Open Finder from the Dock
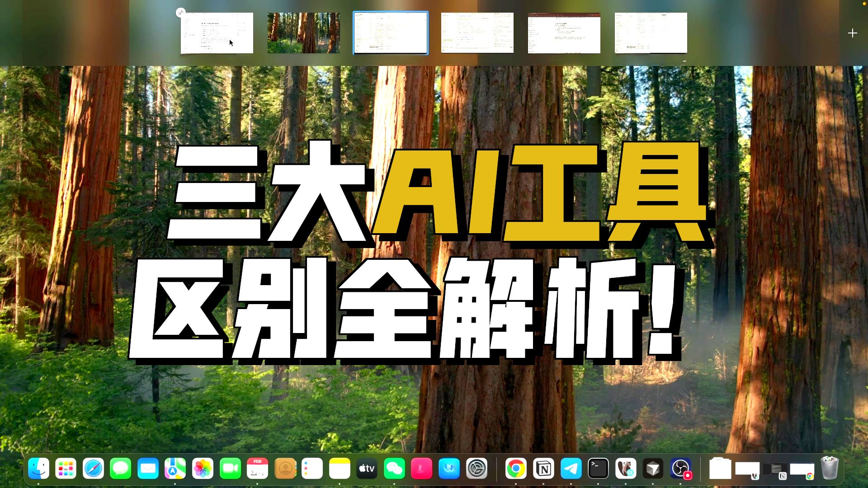This screenshot has height=488, width=868. point(39,469)
